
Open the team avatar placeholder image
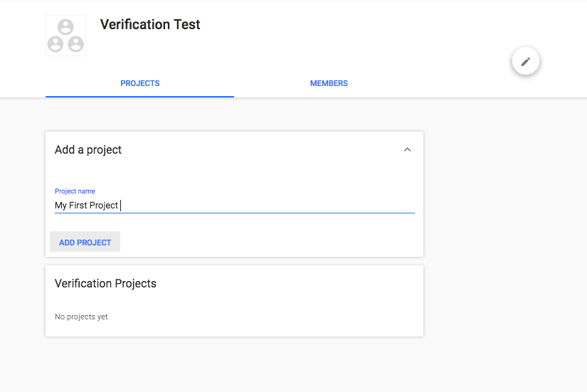pyautogui.click(x=66, y=36)
